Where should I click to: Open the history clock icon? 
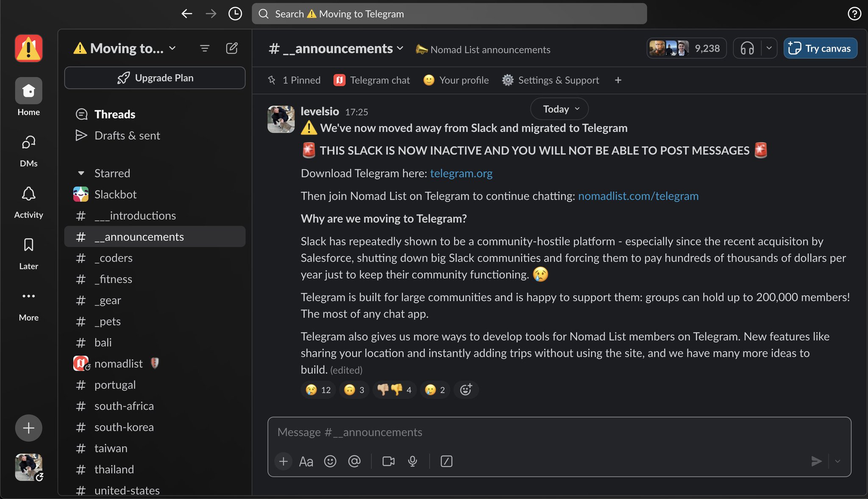pos(235,14)
